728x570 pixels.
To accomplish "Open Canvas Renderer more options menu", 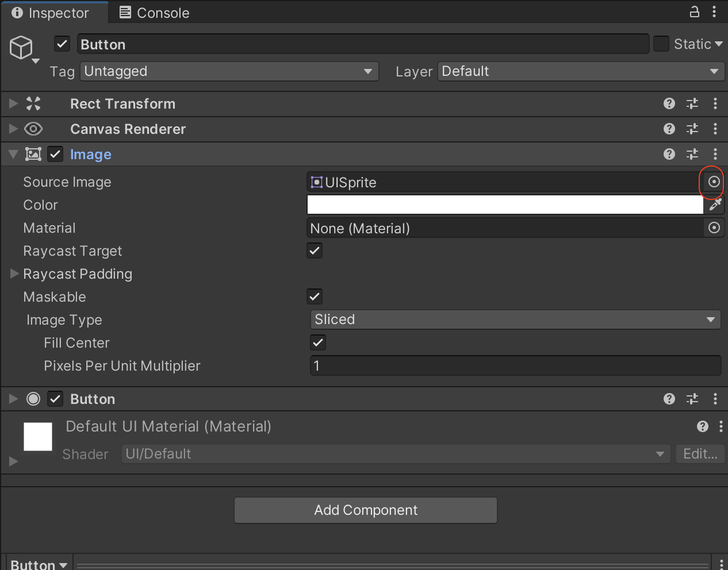I will [715, 129].
